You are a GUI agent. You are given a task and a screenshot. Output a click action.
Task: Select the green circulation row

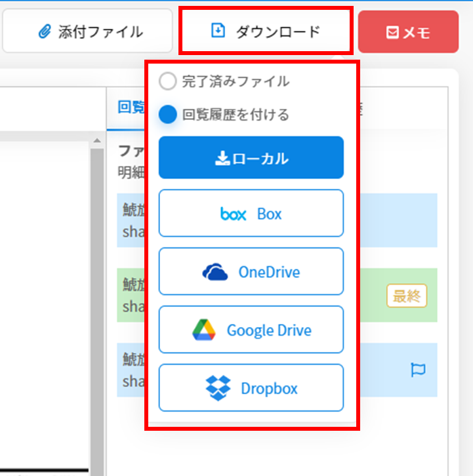[277, 295]
